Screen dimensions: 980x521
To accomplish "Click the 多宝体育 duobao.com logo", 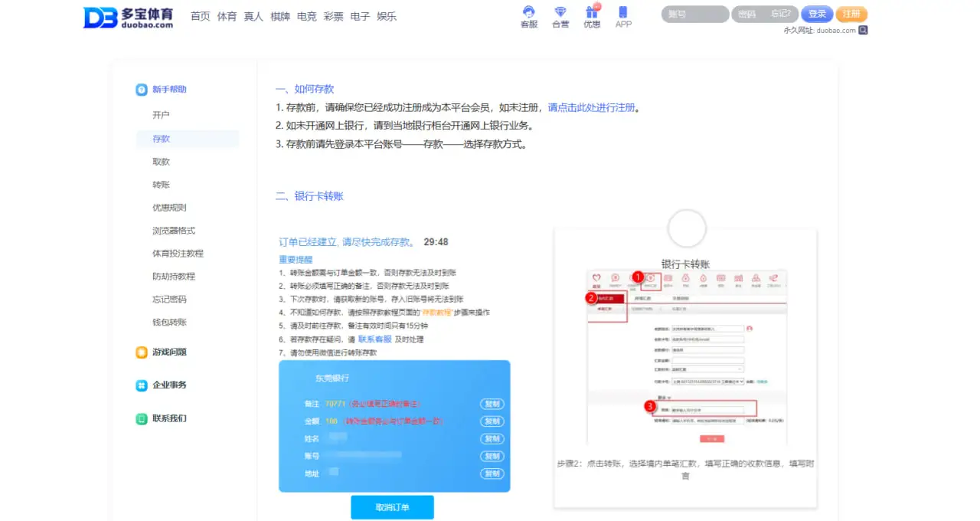I will [128, 17].
